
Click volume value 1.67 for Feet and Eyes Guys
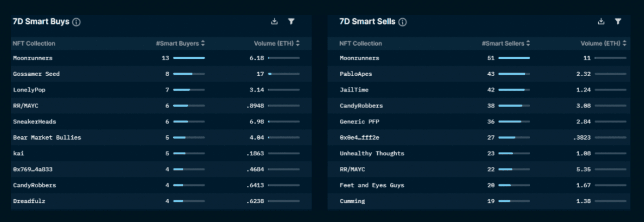[584, 185]
